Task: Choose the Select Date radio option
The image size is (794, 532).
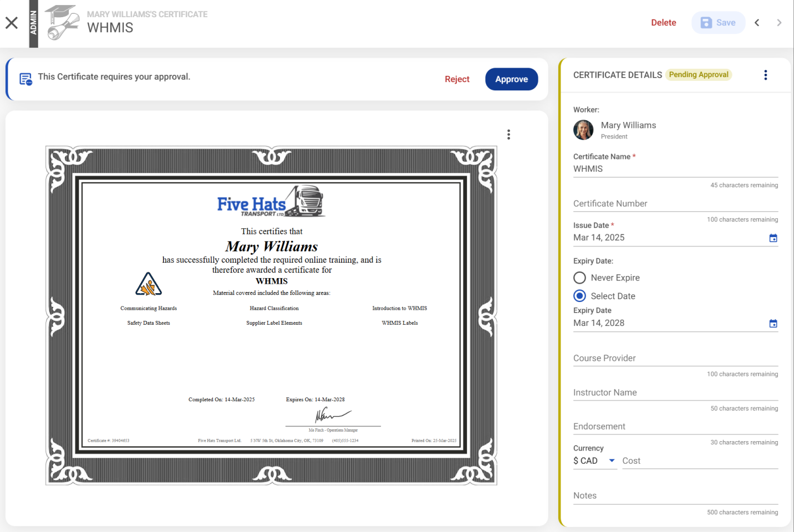Action: (x=580, y=296)
